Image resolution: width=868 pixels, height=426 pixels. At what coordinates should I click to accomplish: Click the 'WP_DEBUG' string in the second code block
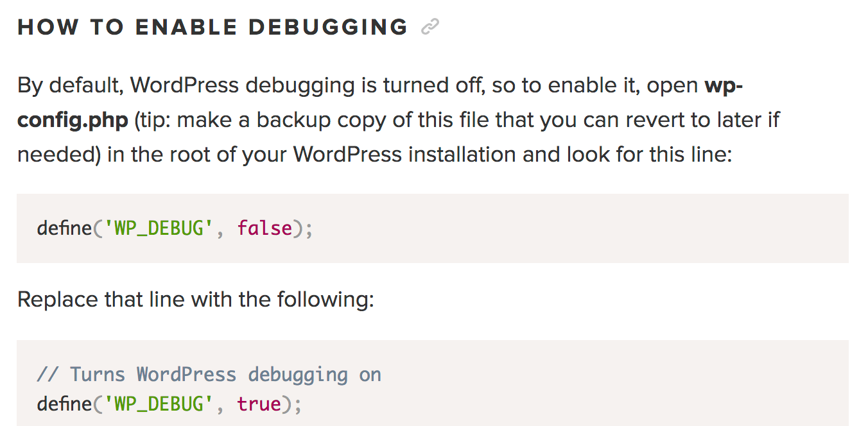coord(158,404)
